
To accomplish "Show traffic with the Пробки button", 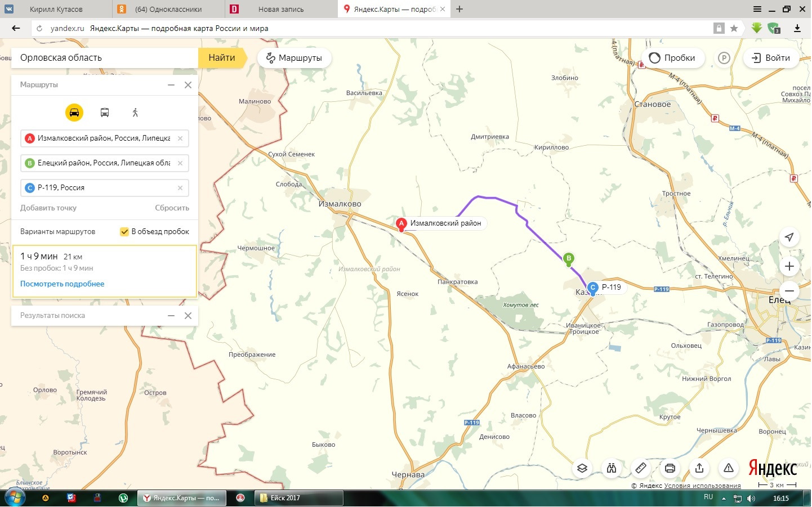I will coord(672,58).
